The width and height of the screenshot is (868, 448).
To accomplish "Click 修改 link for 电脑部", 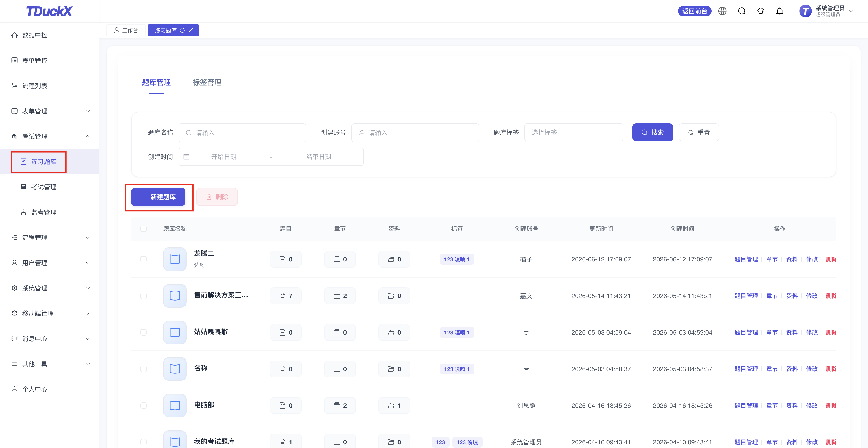I will point(812,406).
